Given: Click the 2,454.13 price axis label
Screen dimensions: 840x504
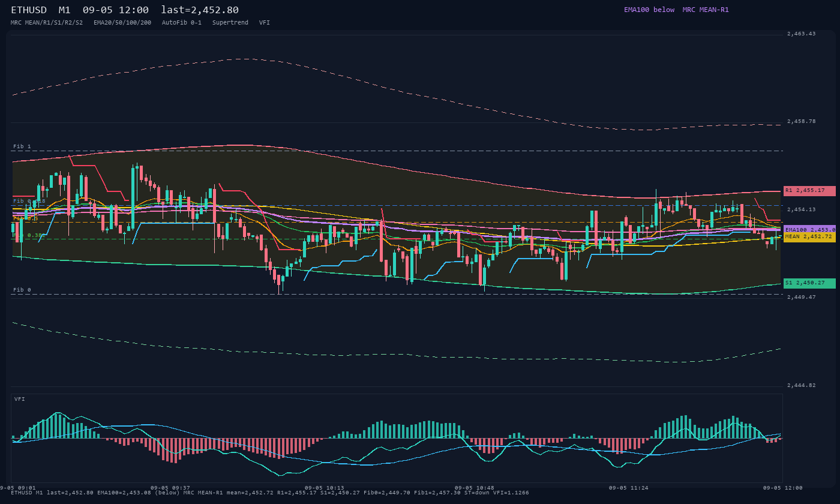Looking at the screenshot, I should point(801,209).
